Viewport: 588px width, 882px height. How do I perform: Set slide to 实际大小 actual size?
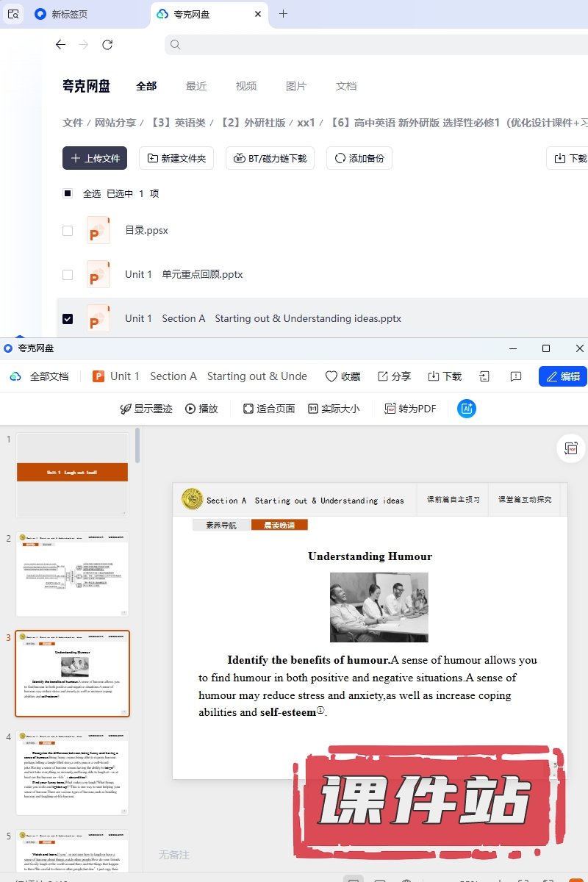(x=334, y=409)
